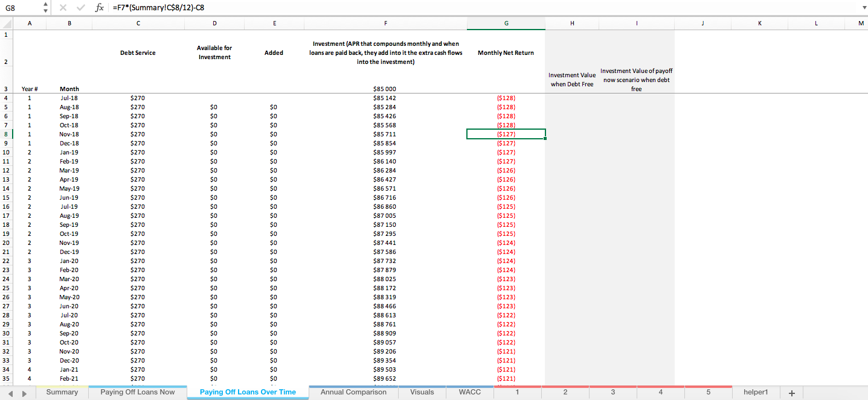Click the Enter checkmark beside formula bar
The image size is (868, 400).
pos(80,8)
